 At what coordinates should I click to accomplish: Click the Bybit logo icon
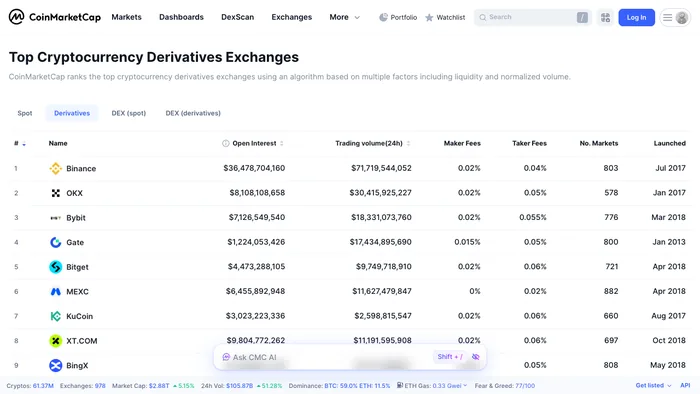click(x=55, y=218)
